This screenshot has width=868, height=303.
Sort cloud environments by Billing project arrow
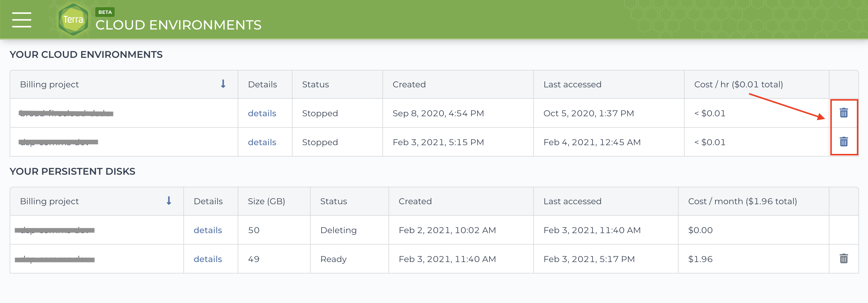(x=223, y=84)
